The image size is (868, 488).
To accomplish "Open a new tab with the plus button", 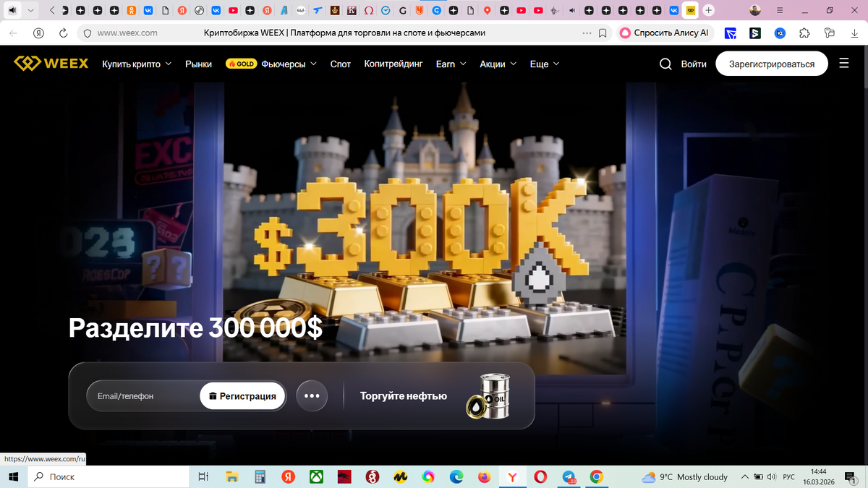I will (x=708, y=10).
